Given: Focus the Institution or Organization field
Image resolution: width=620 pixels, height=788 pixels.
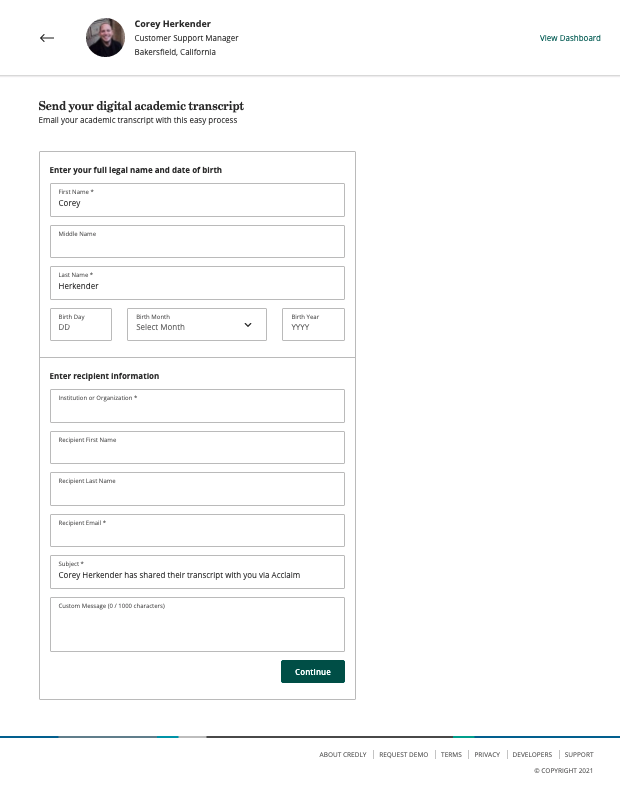Looking at the screenshot, I should click(197, 406).
